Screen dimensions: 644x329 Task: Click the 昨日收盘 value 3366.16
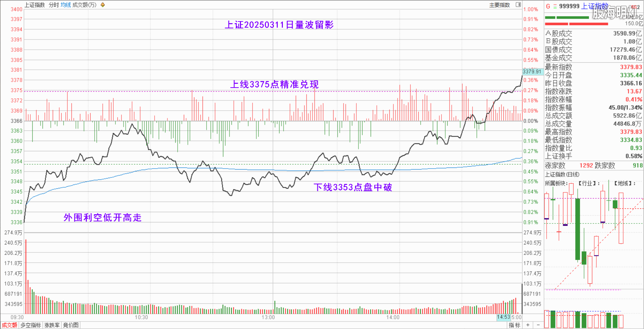pos(631,83)
